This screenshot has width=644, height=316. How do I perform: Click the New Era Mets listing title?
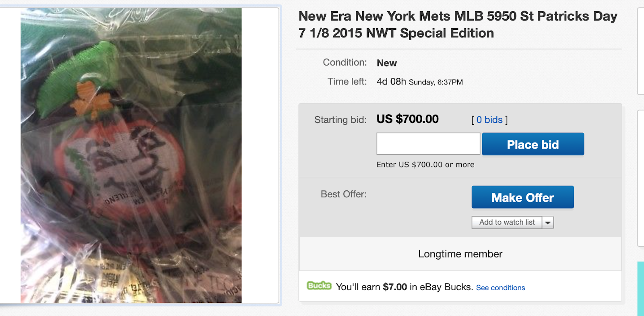point(458,25)
